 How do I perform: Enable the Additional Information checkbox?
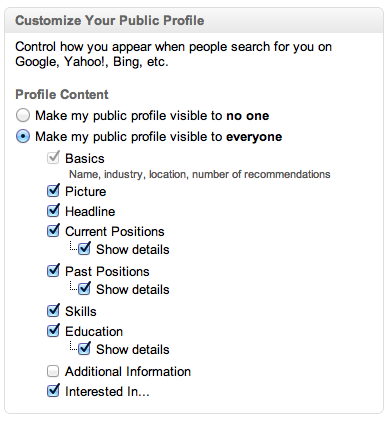[x=53, y=371]
